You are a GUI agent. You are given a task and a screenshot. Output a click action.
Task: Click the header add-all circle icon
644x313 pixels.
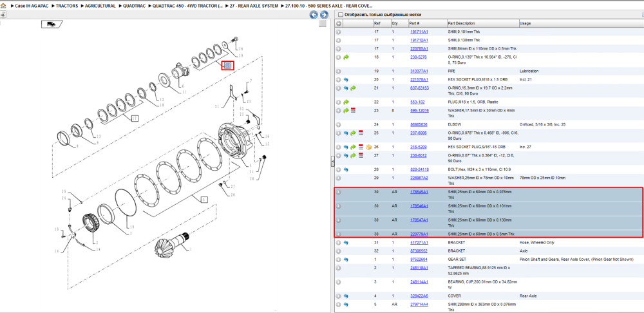click(x=339, y=23)
